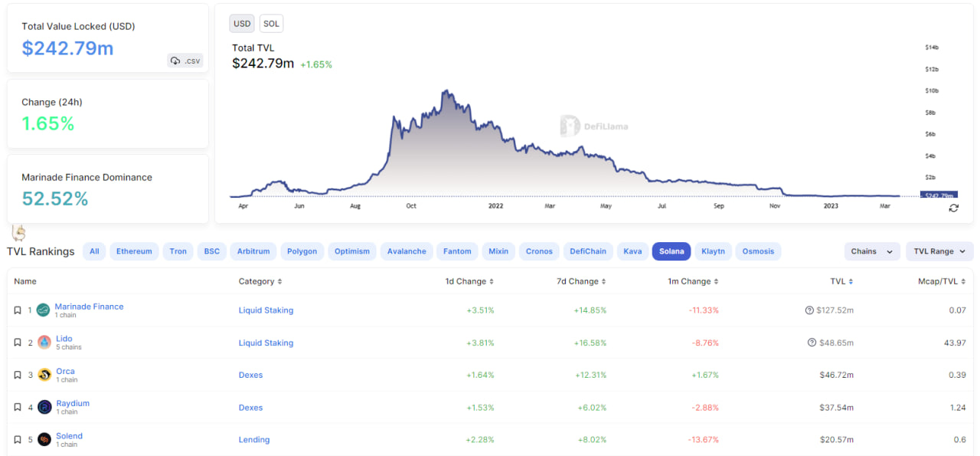This screenshot has height=456, width=980.
Task: Switch to the Tron chain tab
Action: coord(178,251)
